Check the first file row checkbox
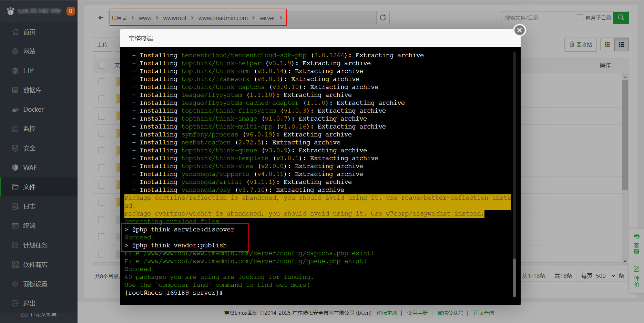This screenshot has height=323, width=644. (102, 82)
